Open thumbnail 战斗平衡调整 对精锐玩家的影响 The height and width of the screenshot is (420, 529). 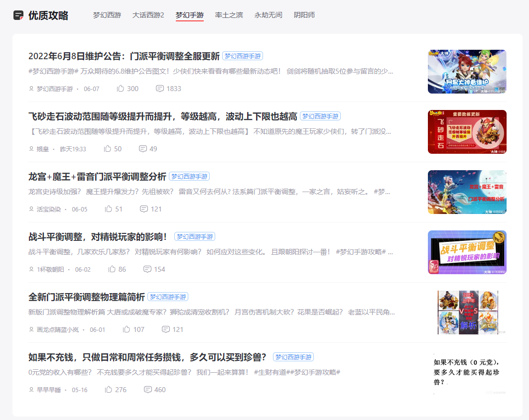pos(467,252)
